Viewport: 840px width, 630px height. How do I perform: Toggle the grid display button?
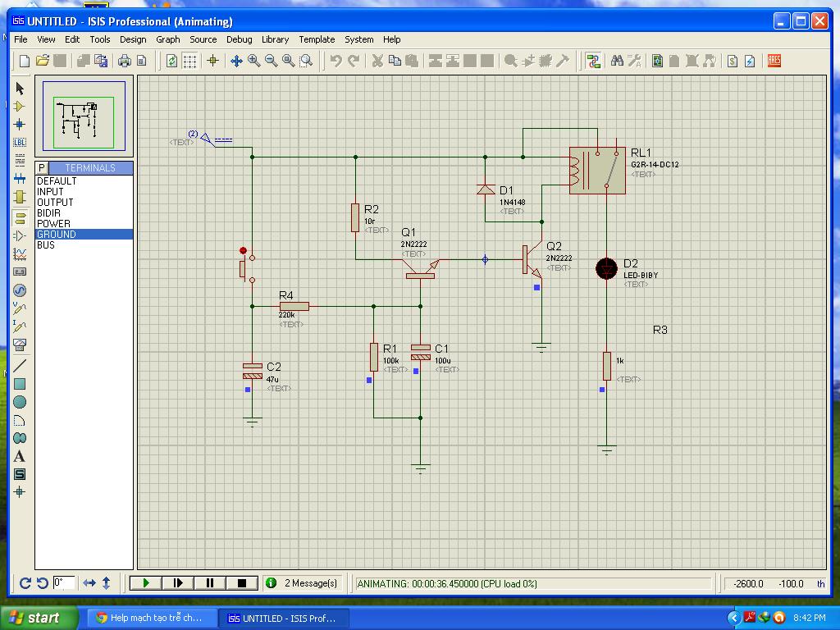pos(189,61)
